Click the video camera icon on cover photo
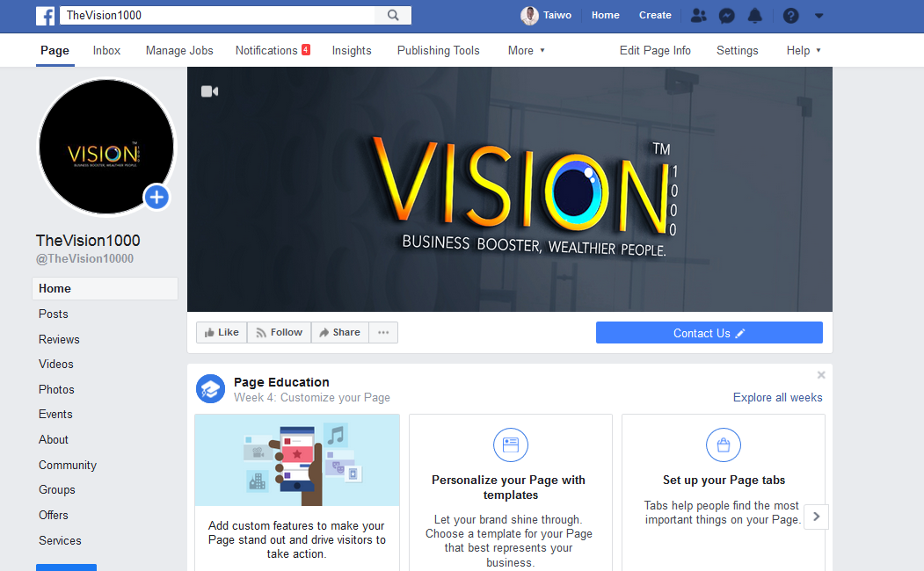Viewport: 924px width, 571px height. 209,91
